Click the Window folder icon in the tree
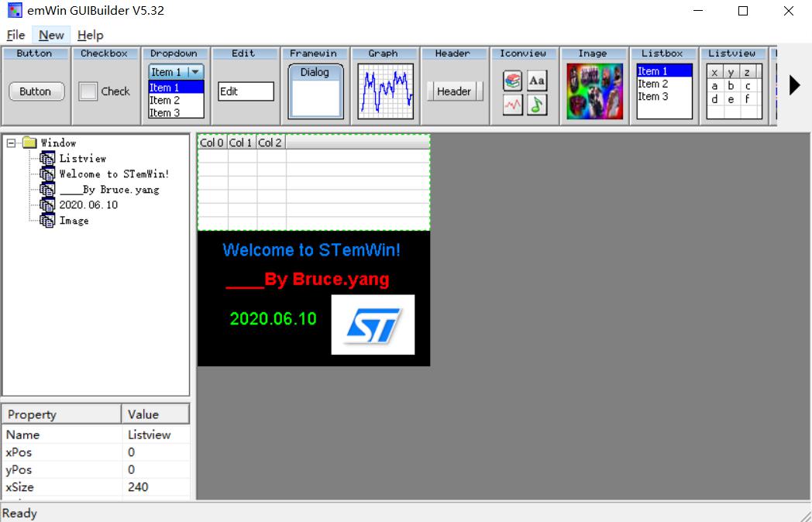Screen dimensions: 812x522 (x=29, y=143)
